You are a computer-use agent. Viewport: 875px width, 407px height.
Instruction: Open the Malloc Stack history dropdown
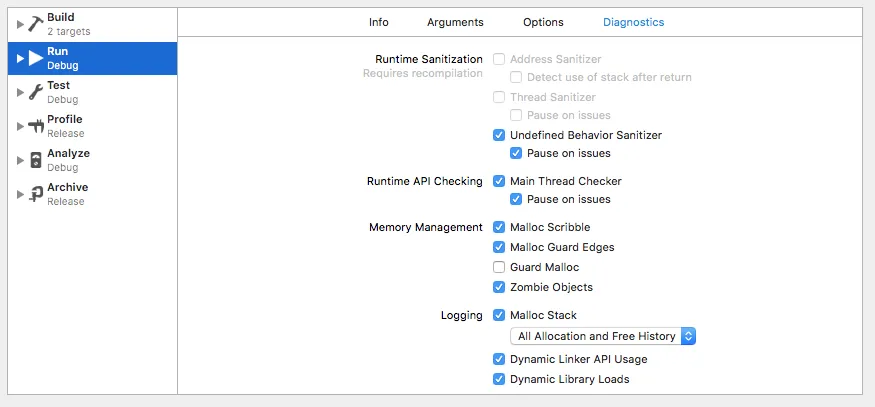pos(602,336)
